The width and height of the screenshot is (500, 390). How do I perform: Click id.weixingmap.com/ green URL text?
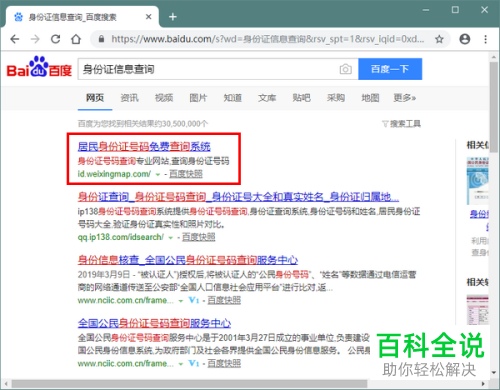pyautogui.click(x=114, y=174)
